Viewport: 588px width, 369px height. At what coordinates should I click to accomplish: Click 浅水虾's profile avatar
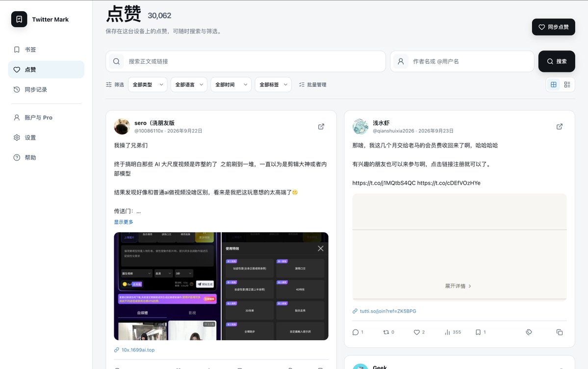tap(360, 126)
